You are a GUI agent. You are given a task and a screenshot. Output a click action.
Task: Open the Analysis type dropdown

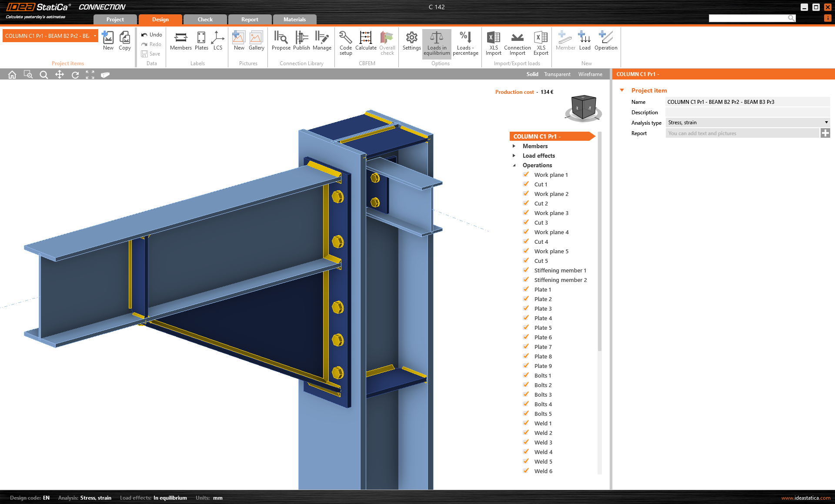pos(826,123)
